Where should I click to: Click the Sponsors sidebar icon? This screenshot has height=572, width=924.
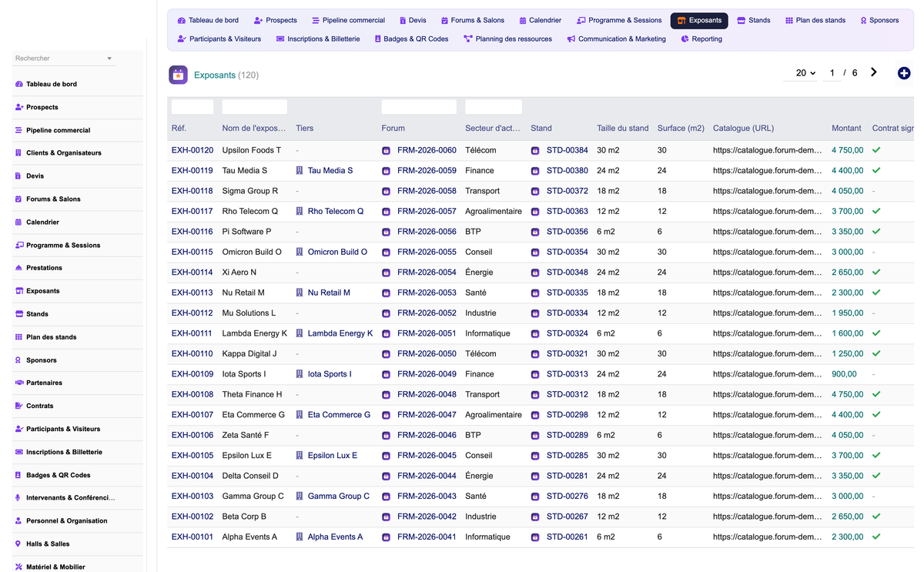pyautogui.click(x=18, y=360)
